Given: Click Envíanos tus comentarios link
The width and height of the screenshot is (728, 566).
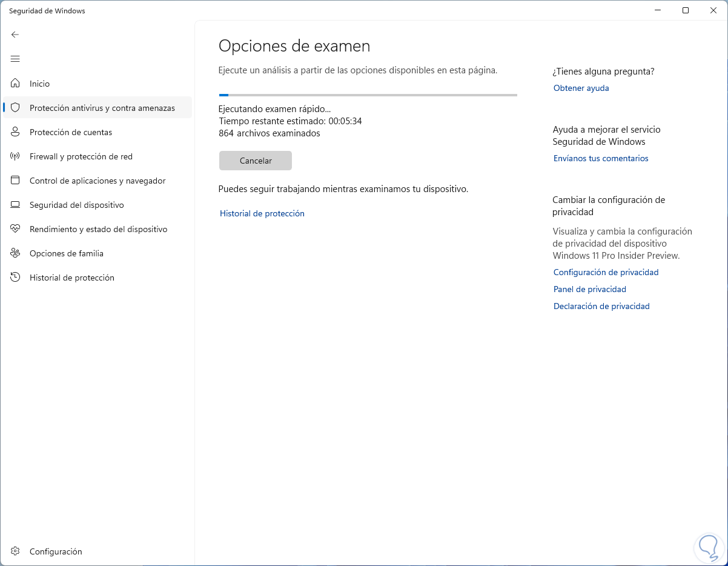Looking at the screenshot, I should (601, 158).
